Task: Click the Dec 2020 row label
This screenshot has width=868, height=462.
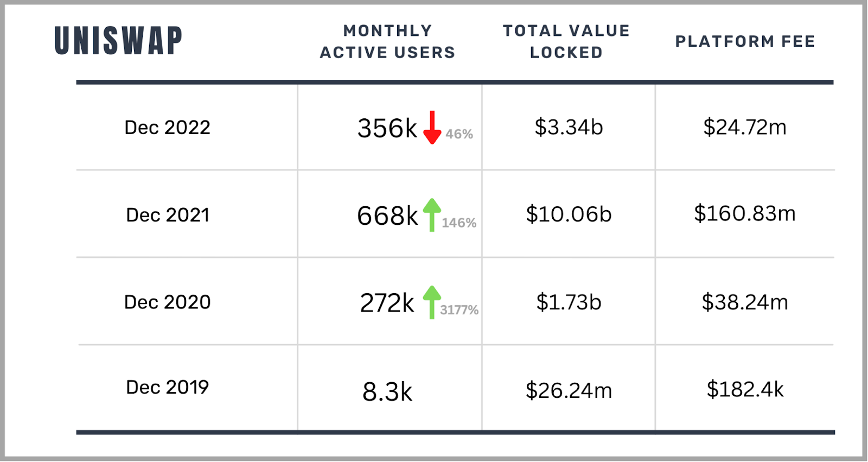Action: 167,302
